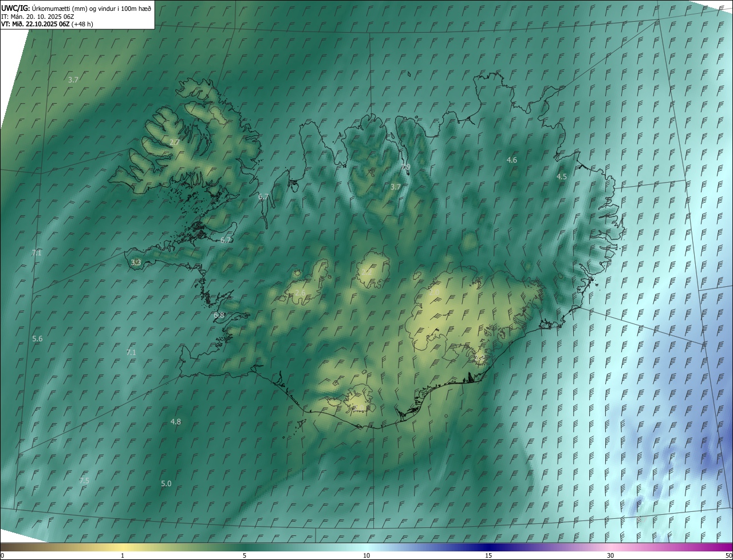
Task: Select the valid time 'VT: Mið. 22.10.2025 06Z (+48 h)'
Action: click(47, 24)
